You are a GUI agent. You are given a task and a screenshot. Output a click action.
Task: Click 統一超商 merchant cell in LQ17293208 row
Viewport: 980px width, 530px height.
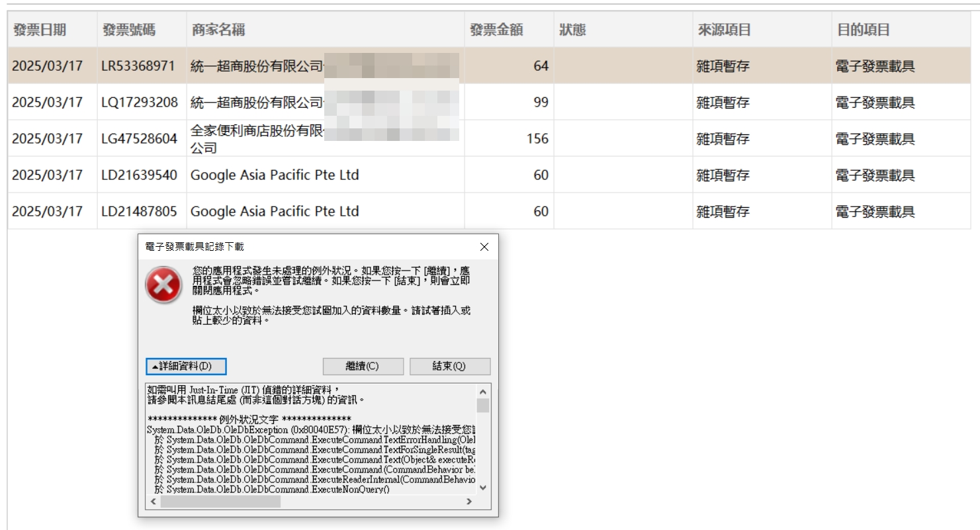325,103
